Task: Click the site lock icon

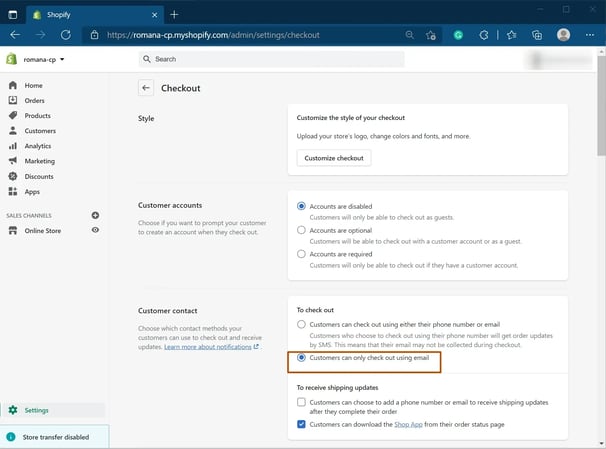Action: [x=95, y=35]
